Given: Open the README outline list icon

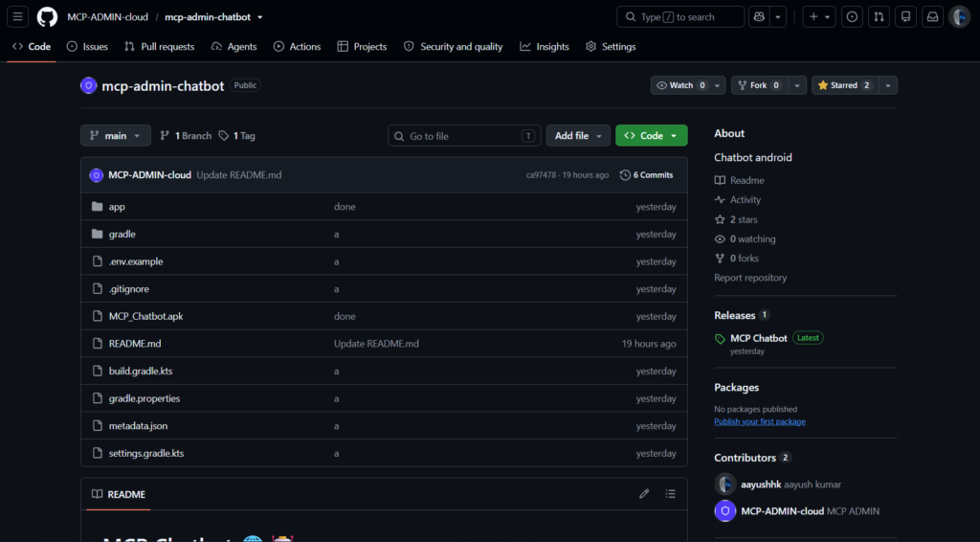Looking at the screenshot, I should point(671,494).
